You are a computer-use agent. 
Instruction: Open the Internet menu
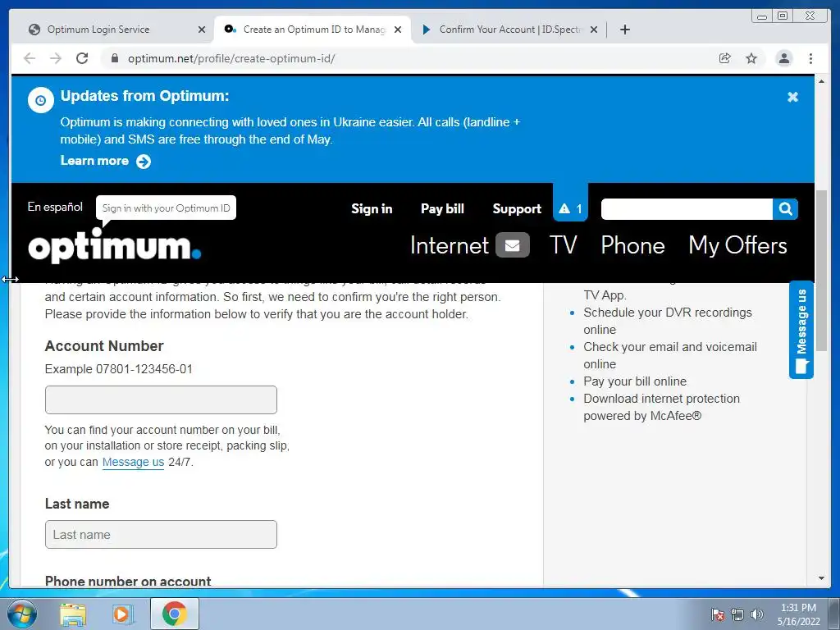(x=449, y=245)
